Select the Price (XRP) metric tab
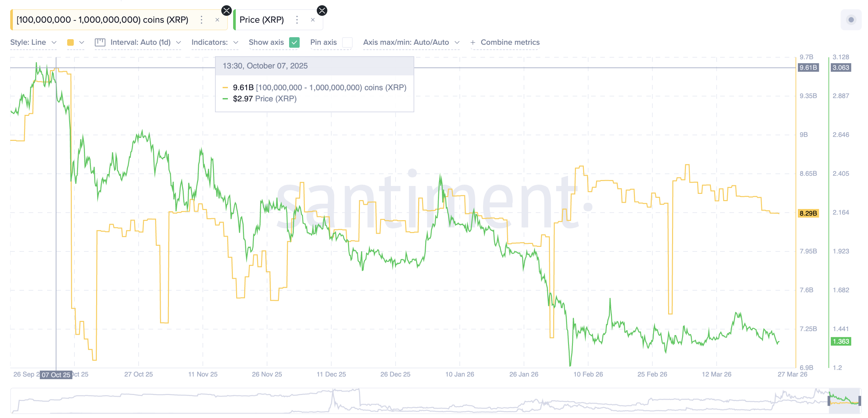This screenshot has width=868, height=418. (x=261, y=20)
